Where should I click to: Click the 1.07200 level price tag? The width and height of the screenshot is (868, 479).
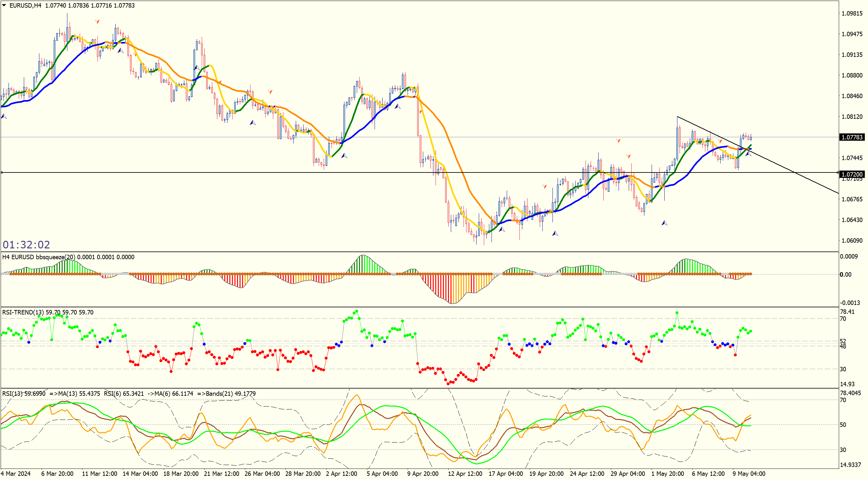[x=851, y=174]
